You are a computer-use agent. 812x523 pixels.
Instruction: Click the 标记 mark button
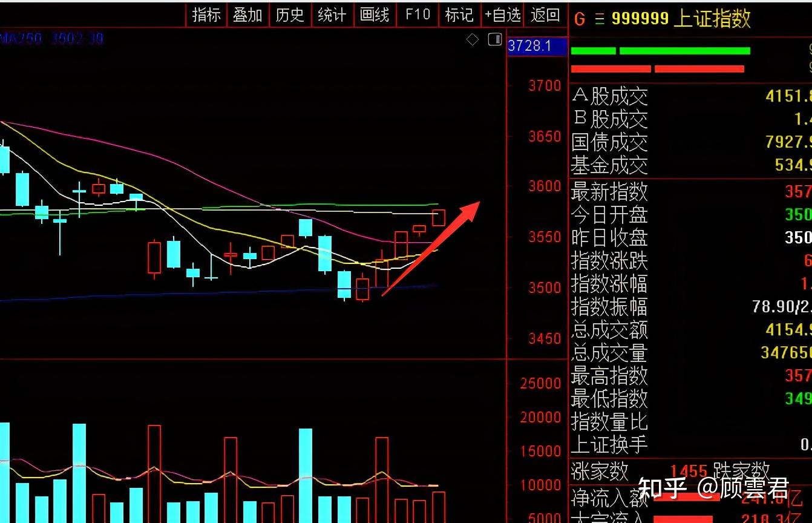[x=459, y=15]
